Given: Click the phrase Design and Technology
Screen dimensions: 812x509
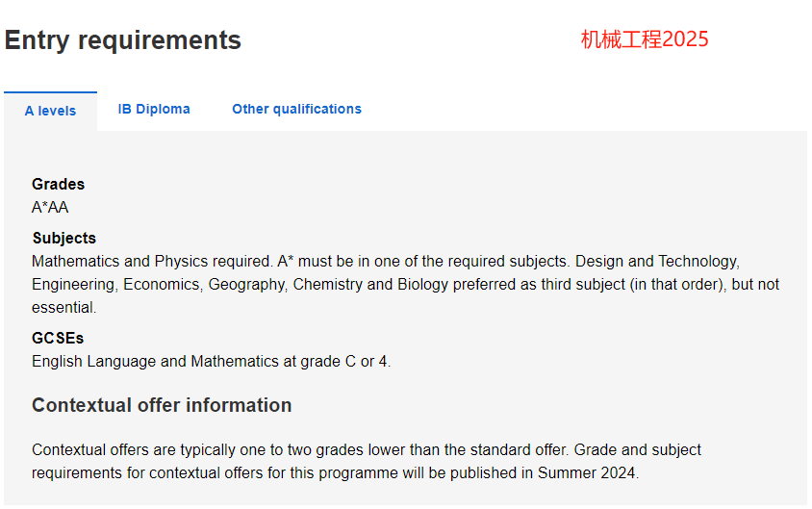Looking at the screenshot, I should [x=657, y=261].
